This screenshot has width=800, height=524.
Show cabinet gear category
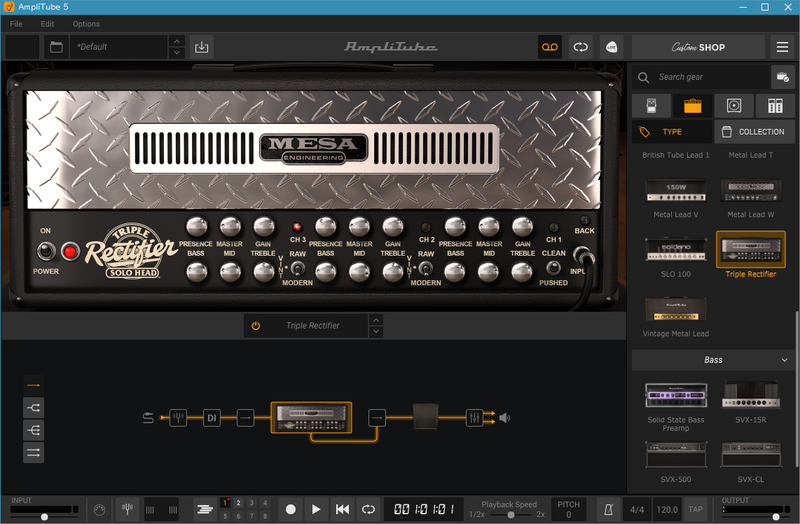click(x=734, y=106)
